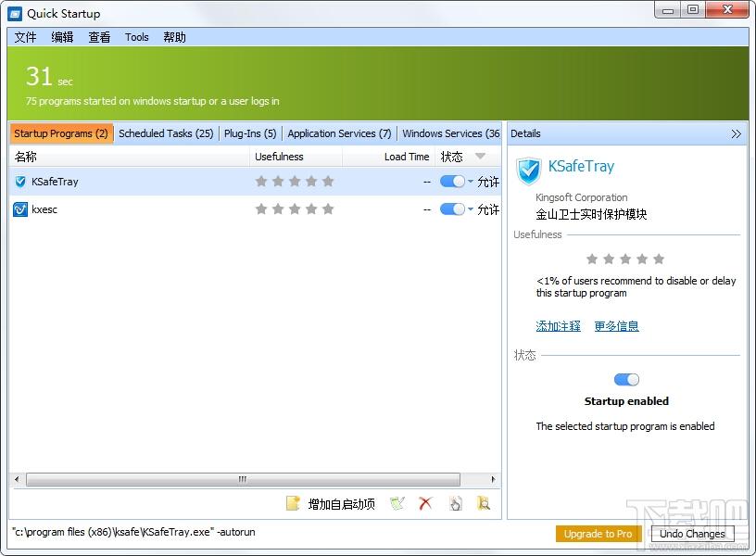Click the large KSafeTray shield in Details panel
Viewport: 756px width, 556px height.
click(528, 171)
